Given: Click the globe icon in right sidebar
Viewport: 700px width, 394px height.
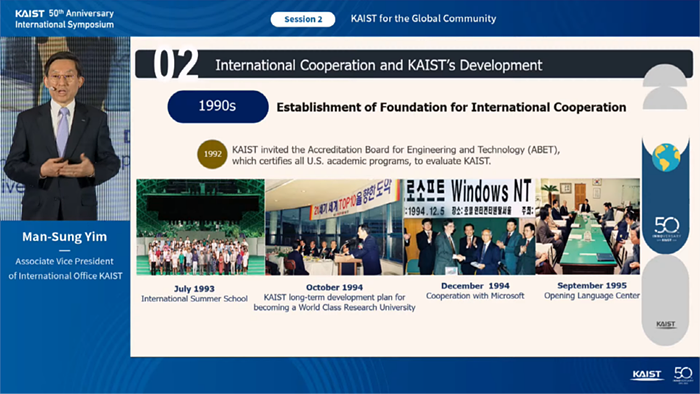Looking at the screenshot, I should pos(666,158).
